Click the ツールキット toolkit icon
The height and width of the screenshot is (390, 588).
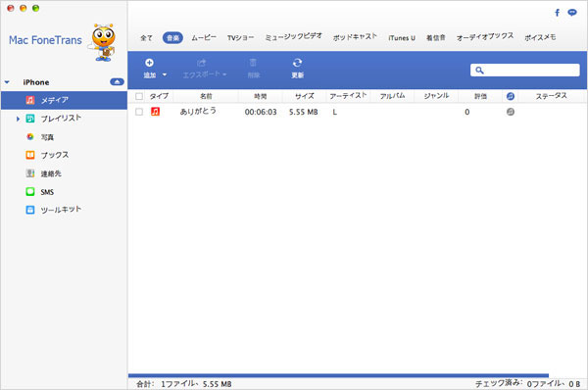click(30, 210)
